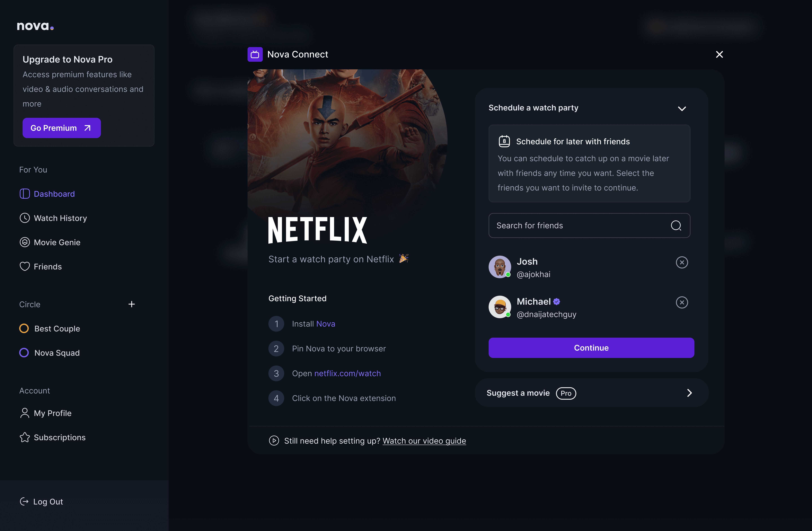The width and height of the screenshot is (812, 531).
Task: Click the Search for friends field
Action: coord(580,225)
